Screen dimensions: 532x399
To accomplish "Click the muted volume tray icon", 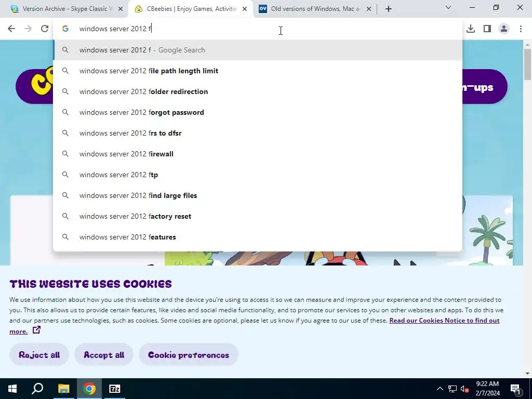I will (465, 389).
